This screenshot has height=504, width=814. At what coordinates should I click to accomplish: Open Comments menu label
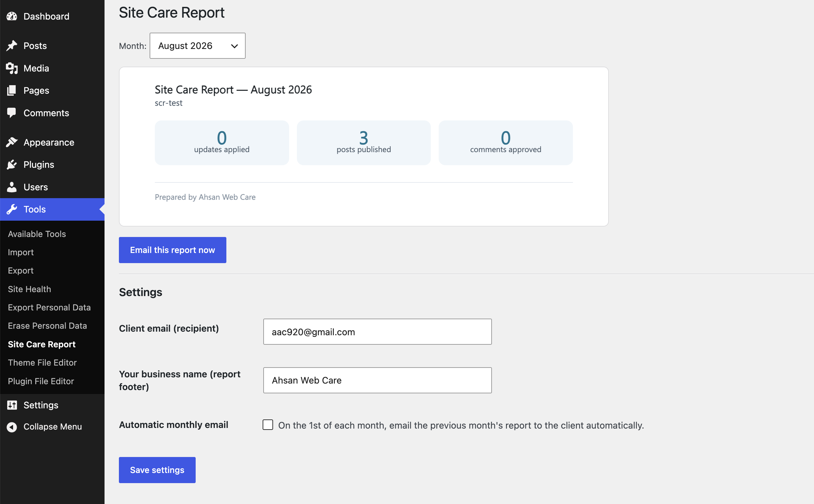[46, 113]
